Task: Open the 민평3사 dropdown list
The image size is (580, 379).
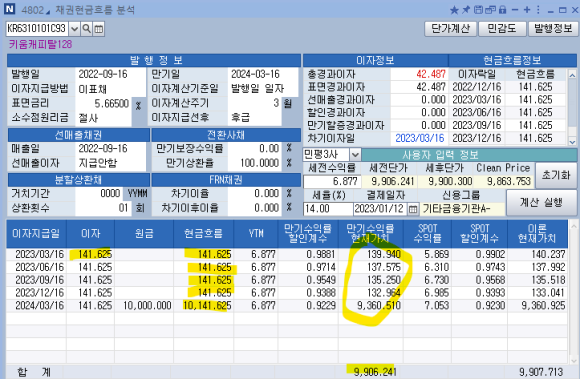Action: point(355,154)
